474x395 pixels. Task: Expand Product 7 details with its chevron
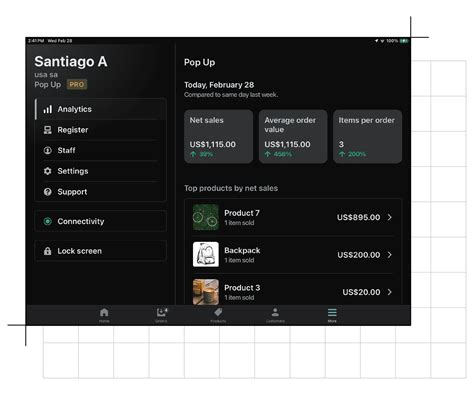[390, 217]
